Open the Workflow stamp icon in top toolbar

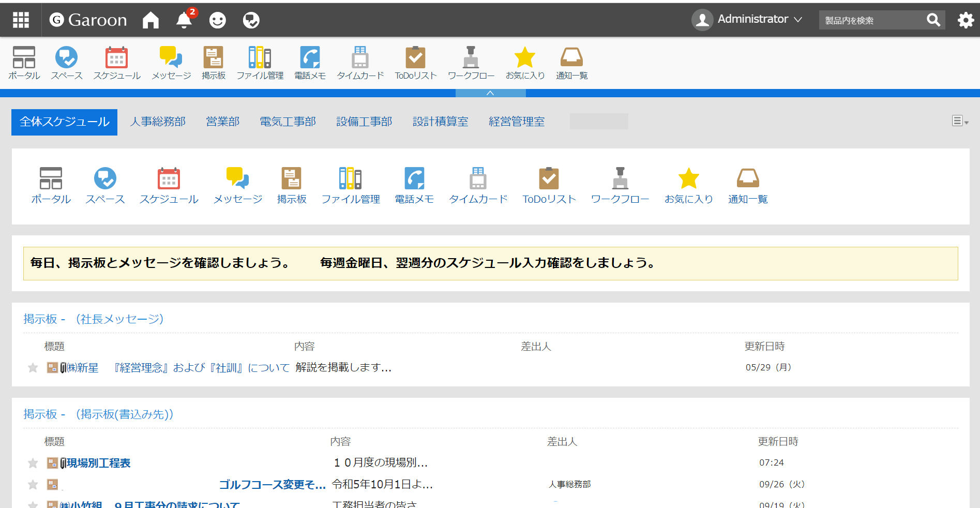click(471, 58)
